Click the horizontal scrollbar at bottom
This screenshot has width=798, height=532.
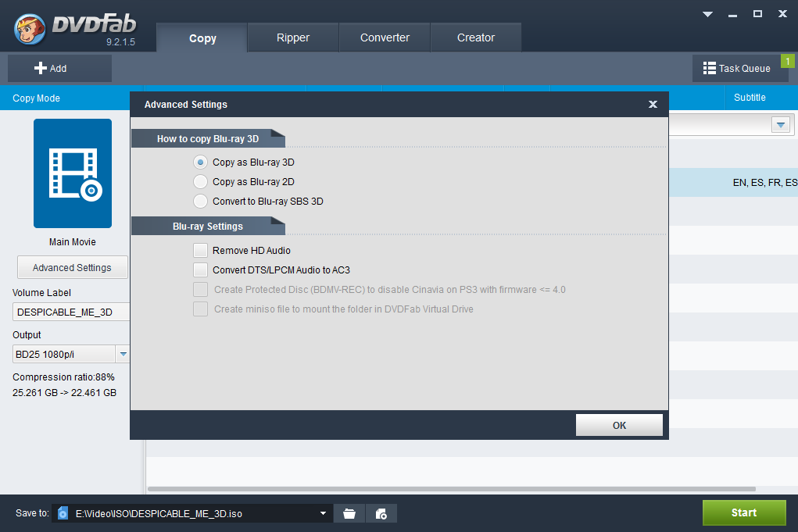pyautogui.click(x=452, y=489)
